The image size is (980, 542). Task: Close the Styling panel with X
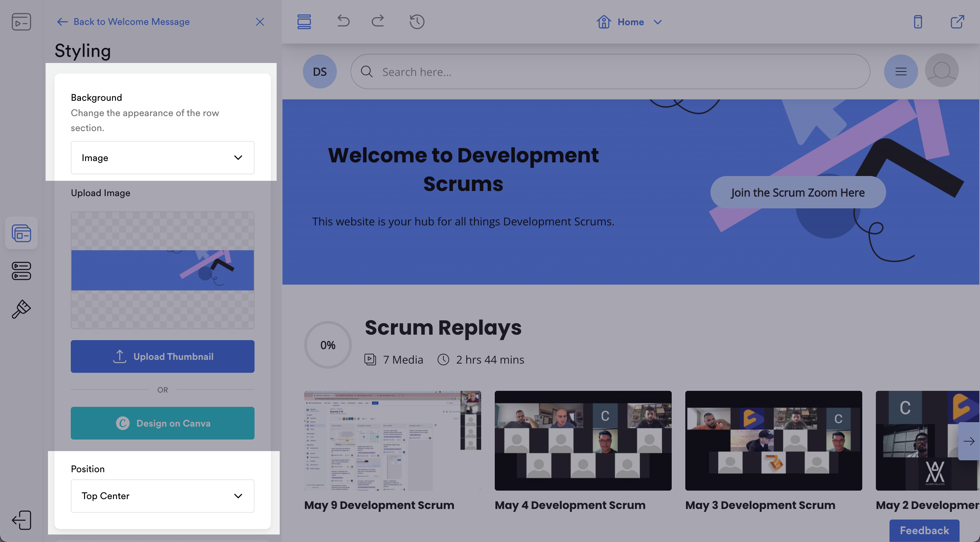(x=259, y=22)
